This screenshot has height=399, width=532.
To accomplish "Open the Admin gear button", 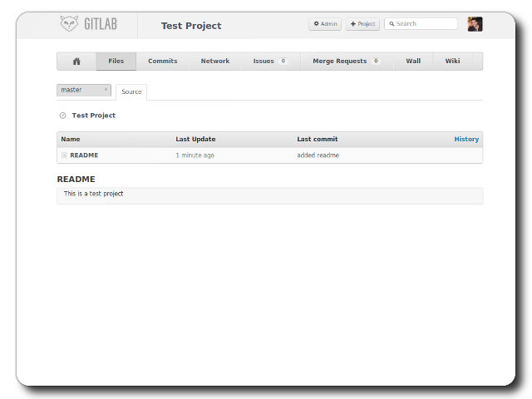I will pyautogui.click(x=325, y=24).
